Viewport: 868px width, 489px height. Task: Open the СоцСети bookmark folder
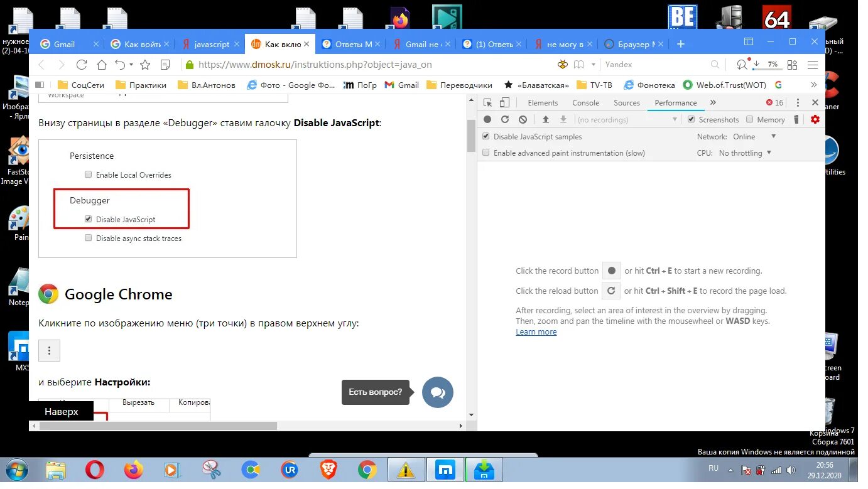point(80,85)
